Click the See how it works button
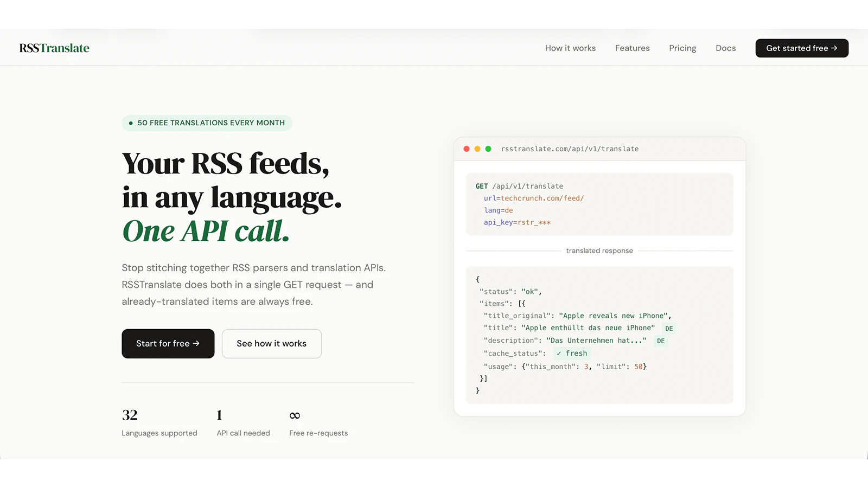The height and width of the screenshot is (488, 868). [x=272, y=344]
